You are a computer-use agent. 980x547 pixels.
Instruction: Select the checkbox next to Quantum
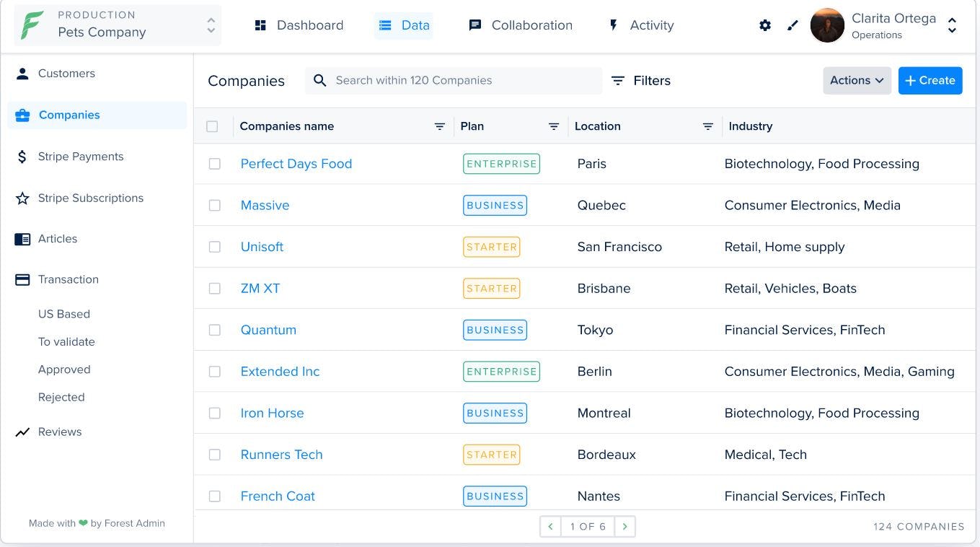click(214, 330)
